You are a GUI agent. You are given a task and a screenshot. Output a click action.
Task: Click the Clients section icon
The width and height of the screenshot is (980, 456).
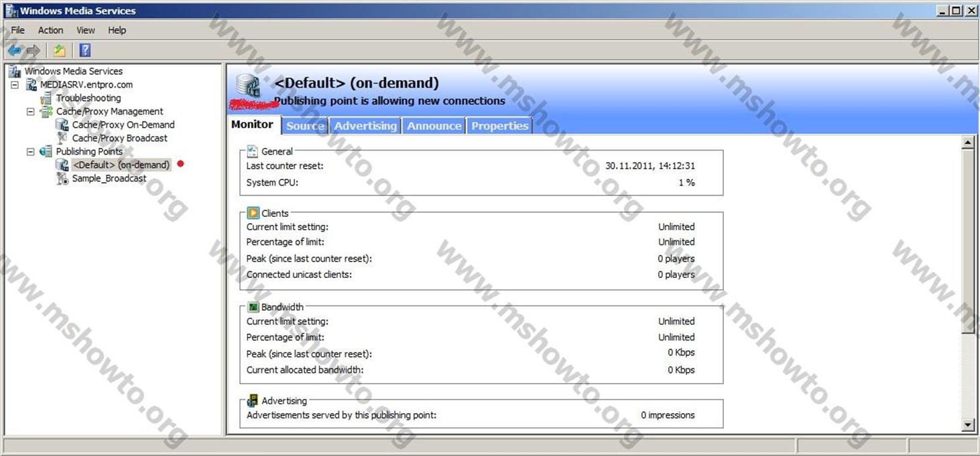click(x=253, y=213)
